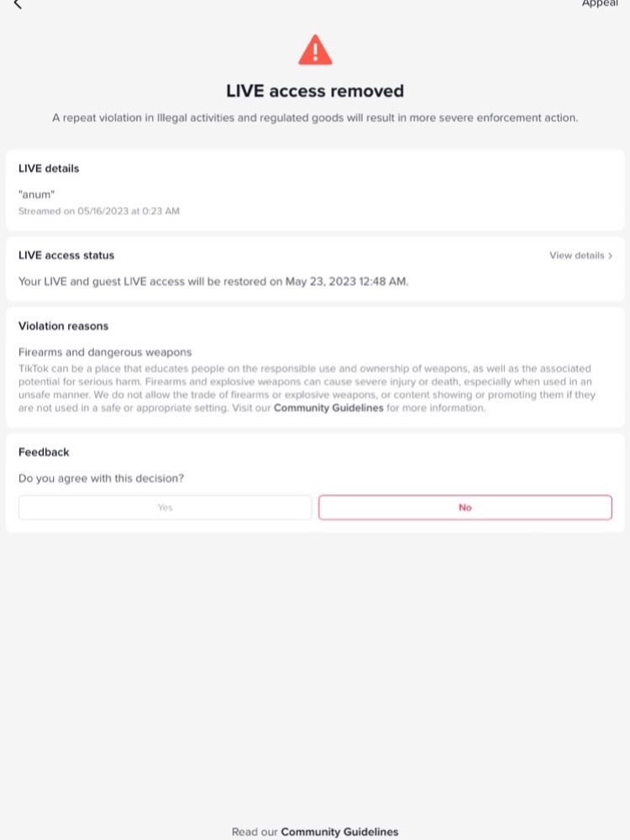Image resolution: width=630 pixels, height=840 pixels.
Task: Click the LIVE details card heading
Action: tap(49, 168)
